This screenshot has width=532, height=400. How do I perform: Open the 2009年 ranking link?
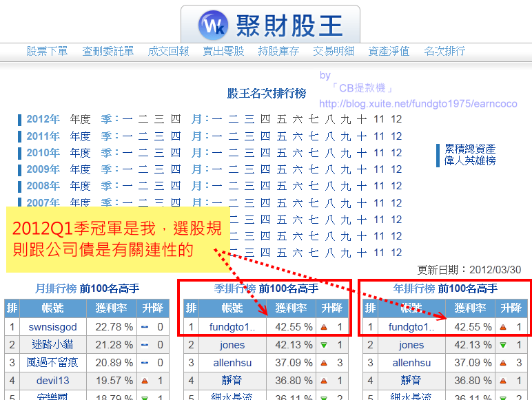43,169
